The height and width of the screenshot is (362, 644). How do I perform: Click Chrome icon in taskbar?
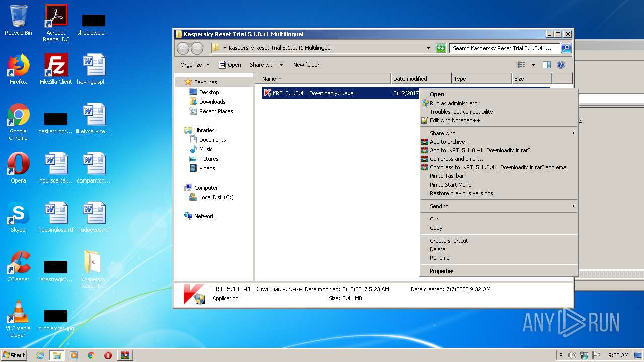coord(91,355)
